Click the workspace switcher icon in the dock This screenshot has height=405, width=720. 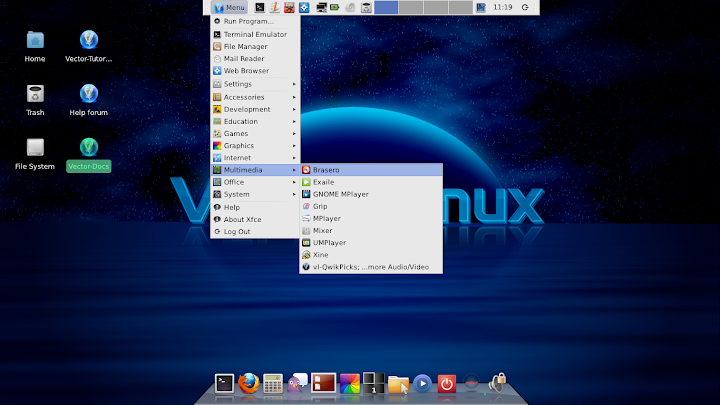[x=373, y=383]
